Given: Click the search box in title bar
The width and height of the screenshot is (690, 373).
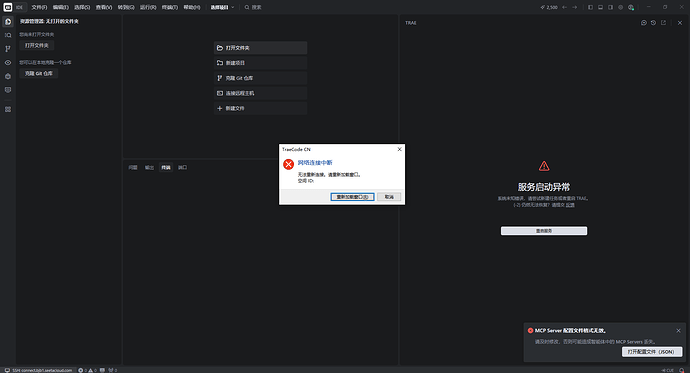Looking at the screenshot, I should pyautogui.click(x=253, y=7).
